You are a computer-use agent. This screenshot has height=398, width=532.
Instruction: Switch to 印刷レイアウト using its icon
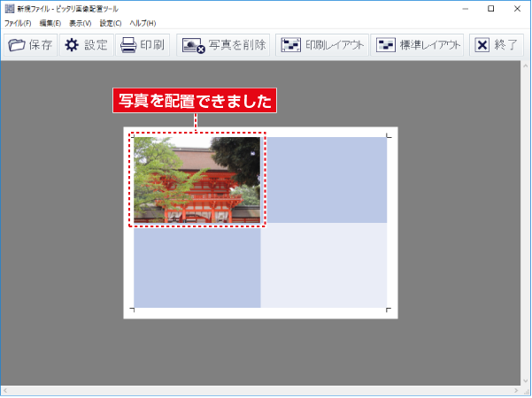coord(290,45)
